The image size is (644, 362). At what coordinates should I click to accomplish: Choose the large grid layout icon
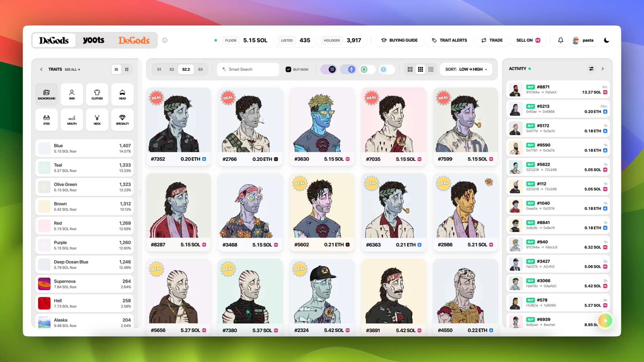411,69
